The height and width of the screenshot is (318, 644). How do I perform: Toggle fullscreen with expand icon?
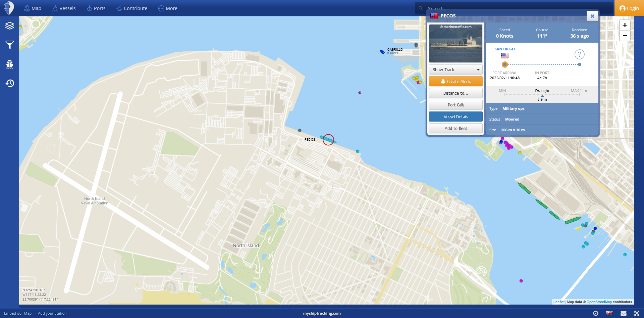pos(637,313)
